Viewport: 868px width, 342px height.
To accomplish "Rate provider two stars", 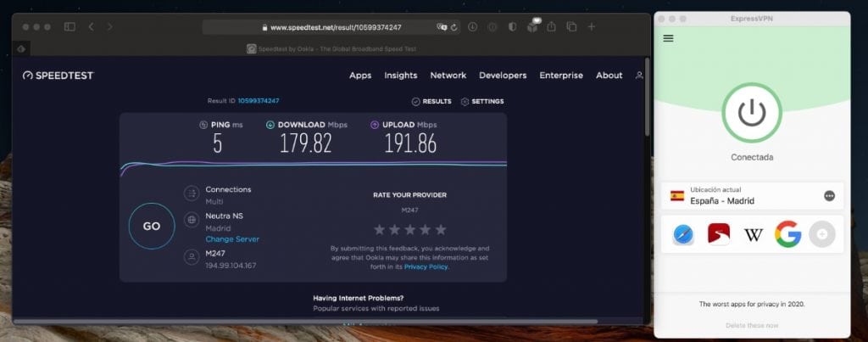I will pyautogui.click(x=395, y=229).
